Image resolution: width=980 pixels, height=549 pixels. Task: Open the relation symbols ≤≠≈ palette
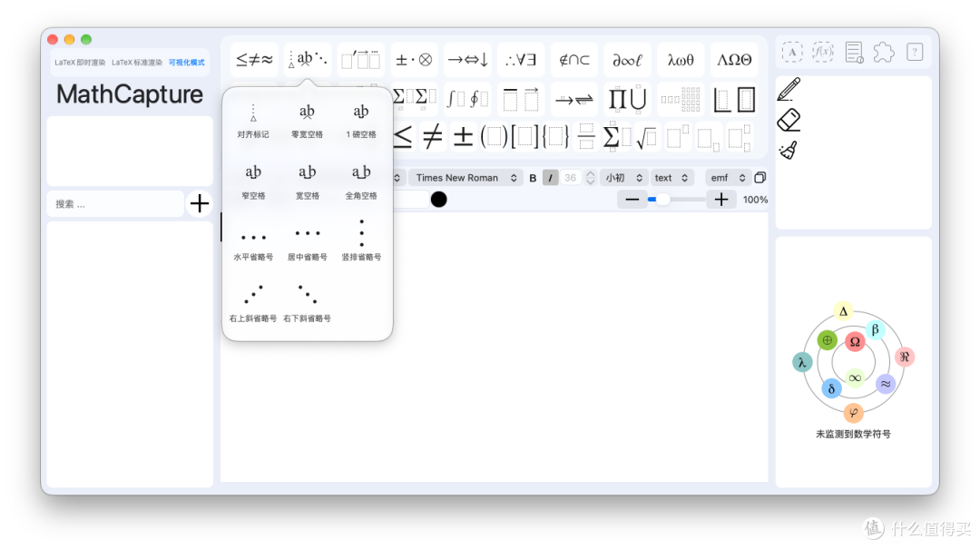coord(254,60)
